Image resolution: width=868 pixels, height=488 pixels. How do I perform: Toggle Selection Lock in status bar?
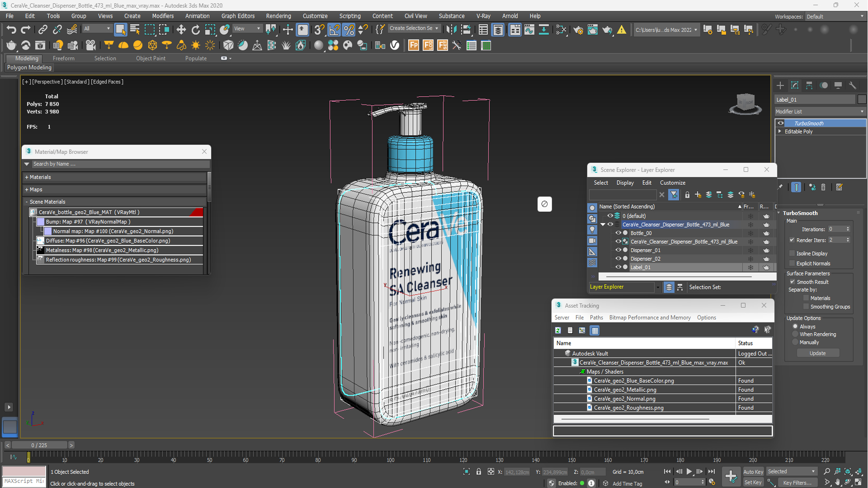click(478, 472)
